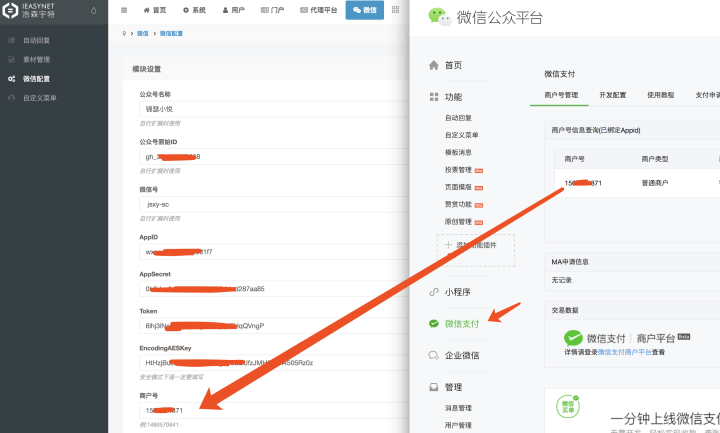Viewport: 720px width, 433px height.
Task: Open 用户管理 under 管理
Action: (x=458, y=425)
